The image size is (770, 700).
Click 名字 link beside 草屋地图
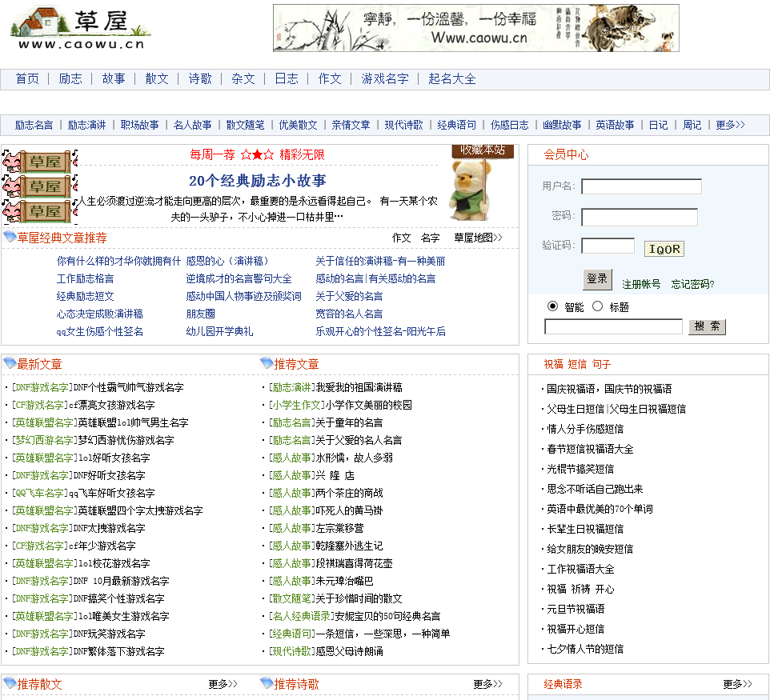coord(430,238)
